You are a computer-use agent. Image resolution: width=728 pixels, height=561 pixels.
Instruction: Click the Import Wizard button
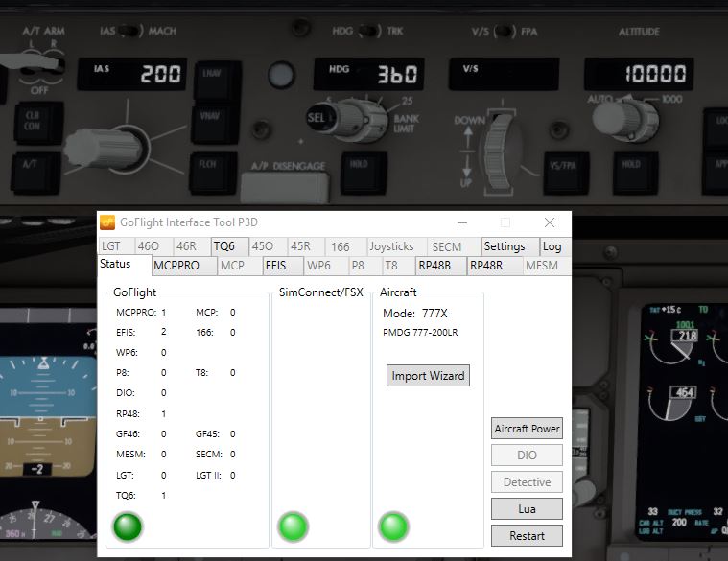click(x=428, y=376)
